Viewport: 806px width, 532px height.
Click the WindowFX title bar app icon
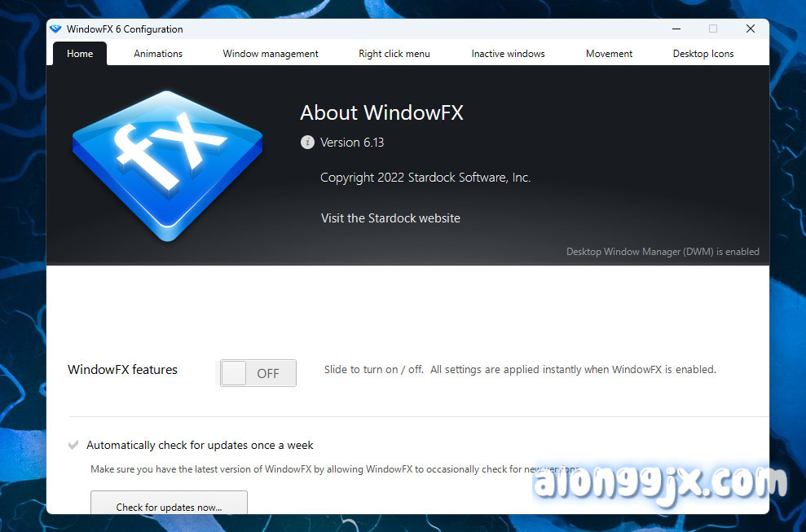click(x=55, y=29)
